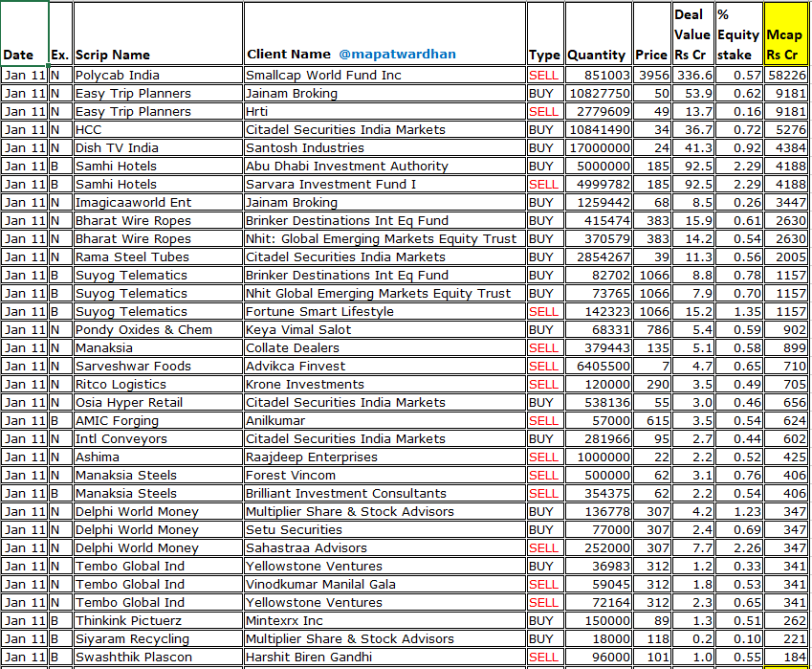The height and width of the screenshot is (669, 812).
Task: Click 'Vinodkumar Manilal Gala' client cell
Action: pyautogui.click(x=384, y=584)
